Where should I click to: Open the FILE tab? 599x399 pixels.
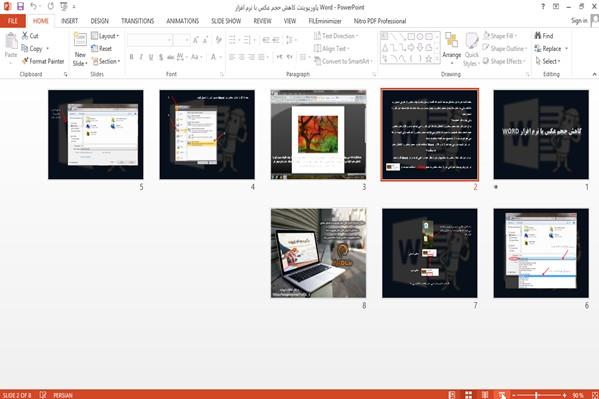pyautogui.click(x=13, y=21)
